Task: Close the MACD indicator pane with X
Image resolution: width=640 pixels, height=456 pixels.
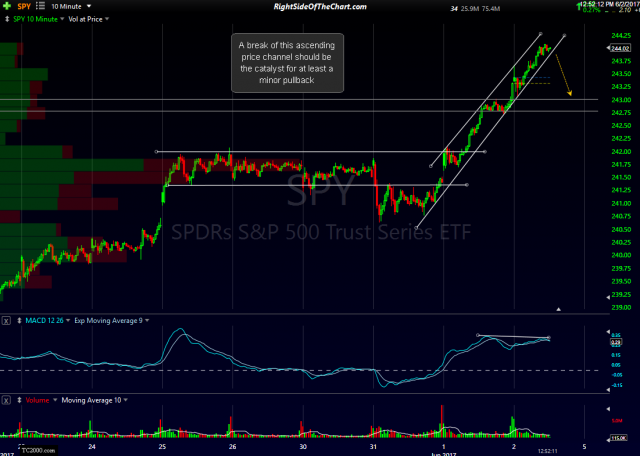Action: pyautogui.click(x=6, y=321)
